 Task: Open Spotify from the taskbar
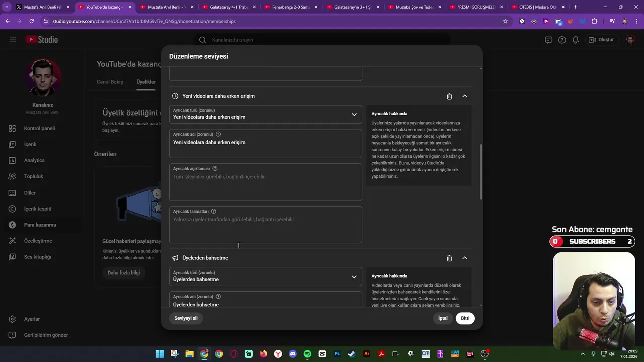click(307, 354)
